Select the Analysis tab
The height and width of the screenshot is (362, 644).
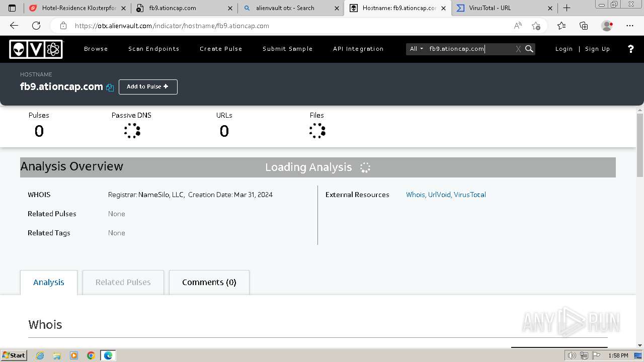pos(49,283)
